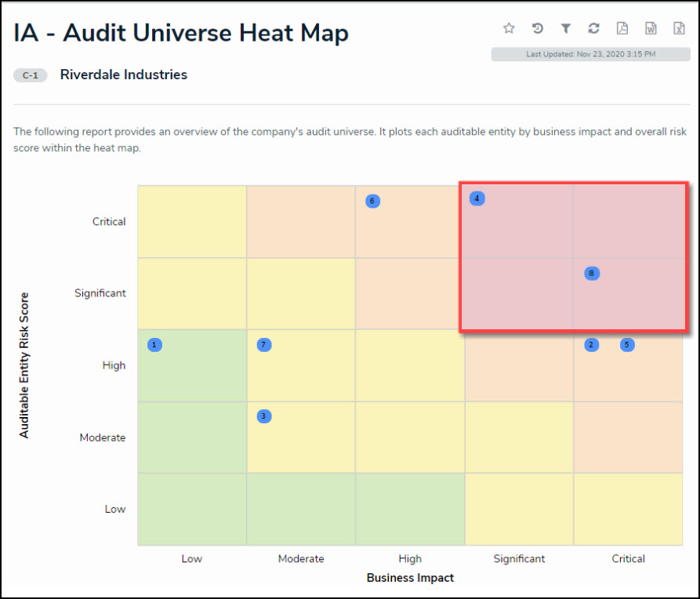Export the report to Word
The width and height of the screenshot is (700, 599).
(651, 28)
